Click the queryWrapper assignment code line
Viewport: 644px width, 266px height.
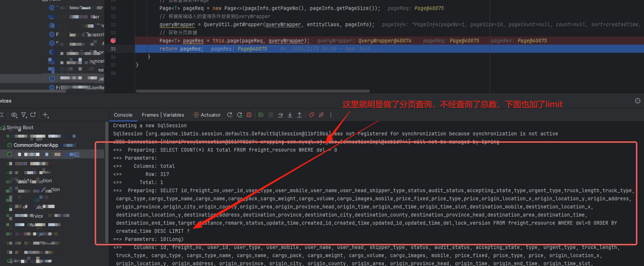(267, 24)
